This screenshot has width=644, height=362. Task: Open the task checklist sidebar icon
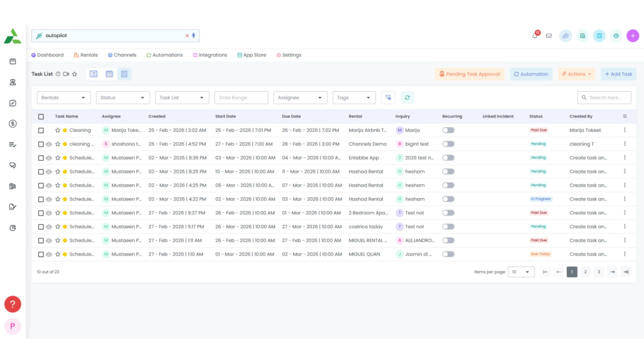(13, 145)
